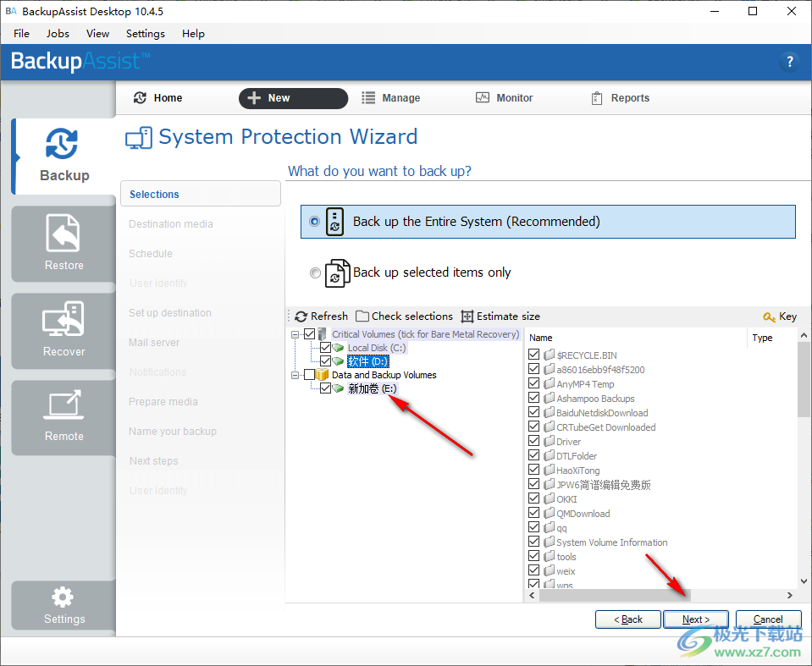This screenshot has width=812, height=666.
Task: Open the Key legend
Action: click(x=780, y=316)
